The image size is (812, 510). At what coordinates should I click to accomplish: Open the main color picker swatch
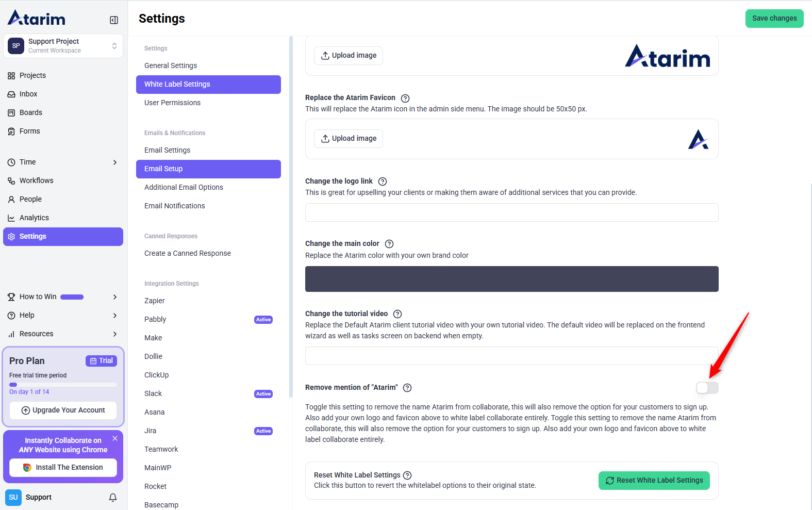[x=511, y=279]
